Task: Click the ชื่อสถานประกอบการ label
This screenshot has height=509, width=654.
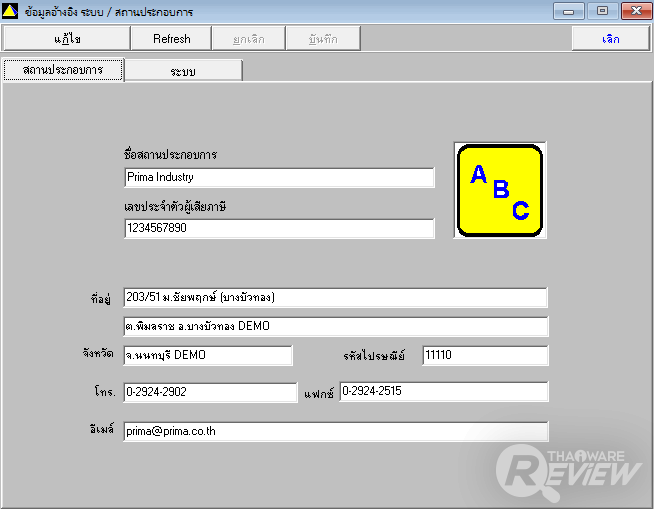Action: (170, 154)
